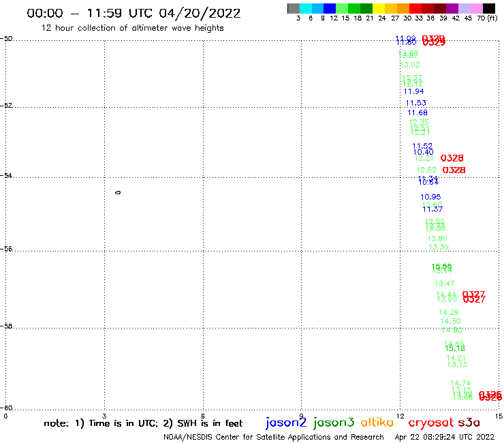The height and width of the screenshot is (443, 504).
Task: Click the wave height value 14.30
Action: coord(450,321)
